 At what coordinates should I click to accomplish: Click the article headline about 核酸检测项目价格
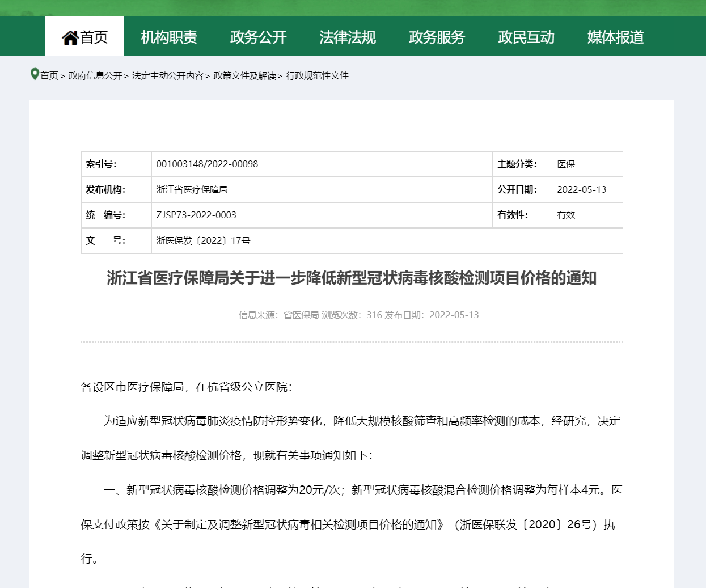pyautogui.click(x=352, y=278)
